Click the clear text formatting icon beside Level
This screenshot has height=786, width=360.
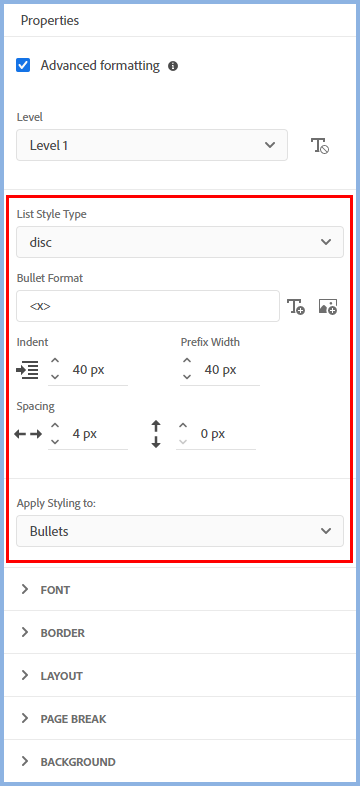(x=320, y=146)
